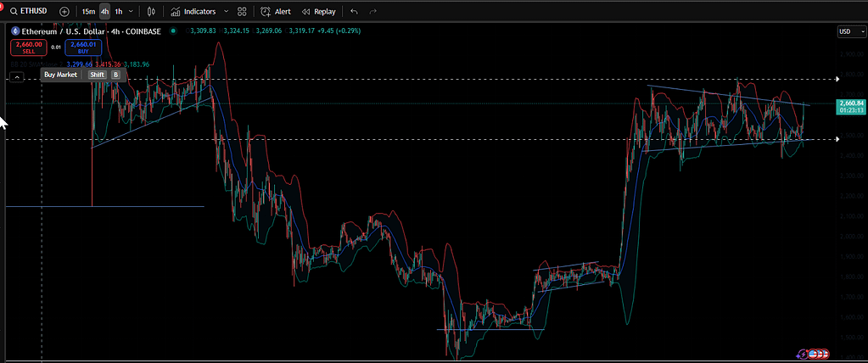Open the indicator templates grid icon
Image resolution: width=868 pixels, height=363 pixels.
pyautogui.click(x=242, y=12)
